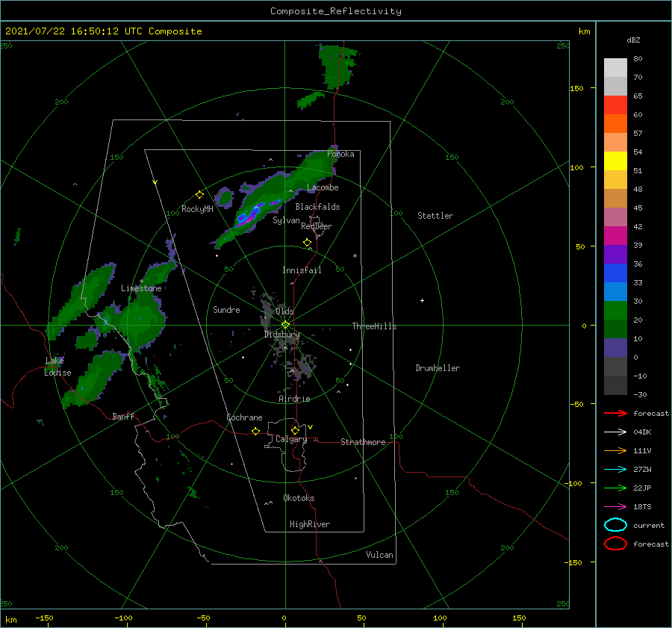The image size is (672, 628).
Task: Click the Composite_Reflectivity title
Action: 336,11
